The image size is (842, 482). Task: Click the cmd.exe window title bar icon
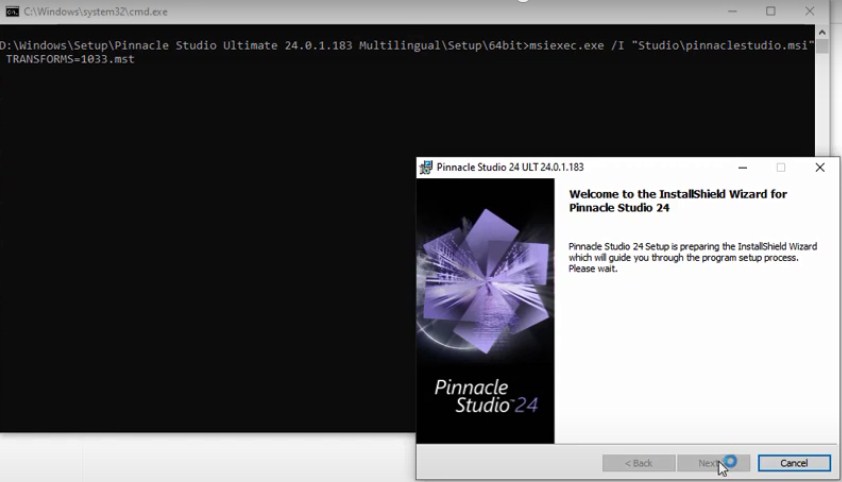click(x=12, y=11)
